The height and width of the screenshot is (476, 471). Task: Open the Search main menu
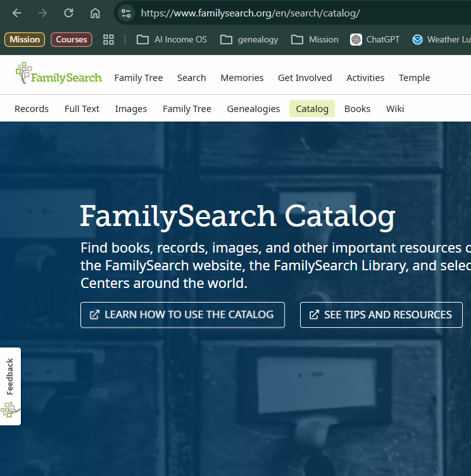(192, 78)
